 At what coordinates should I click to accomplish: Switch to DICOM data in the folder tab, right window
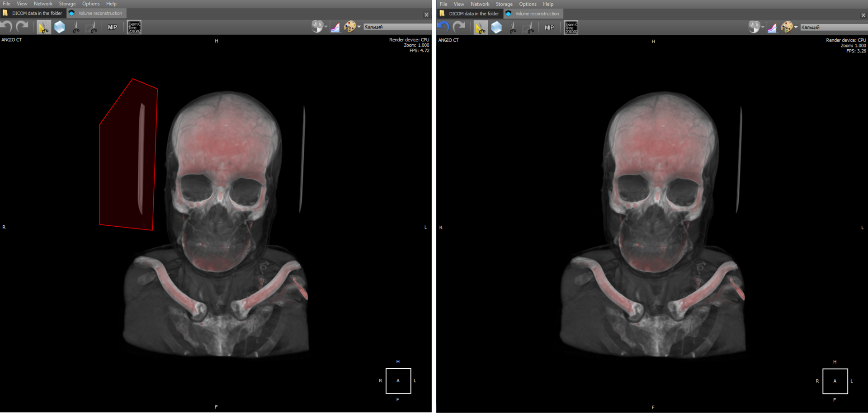pyautogui.click(x=473, y=14)
